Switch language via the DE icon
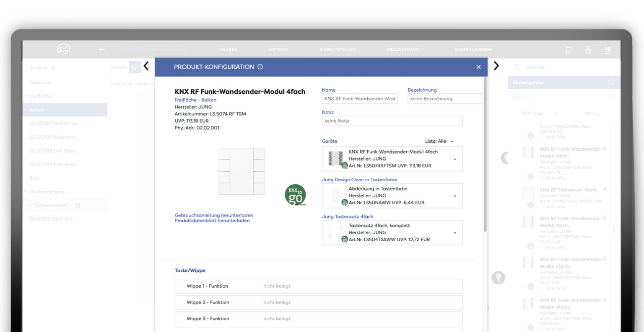644x332 pixels. click(608, 49)
